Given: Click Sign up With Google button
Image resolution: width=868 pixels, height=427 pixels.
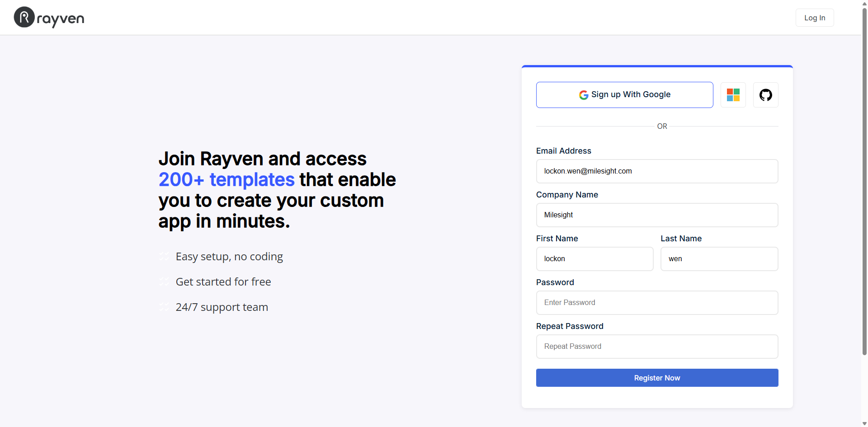Looking at the screenshot, I should tap(624, 95).
